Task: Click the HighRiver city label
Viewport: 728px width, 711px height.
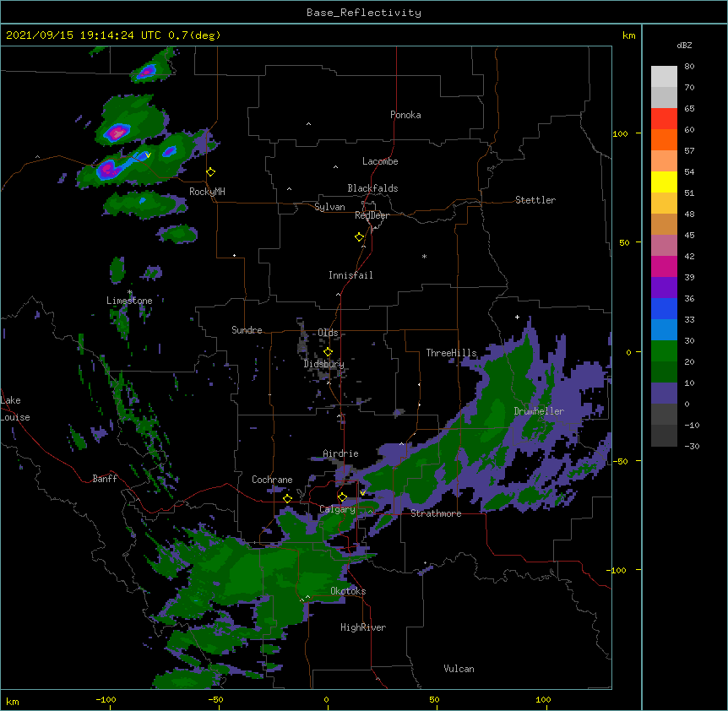Action: point(363,627)
